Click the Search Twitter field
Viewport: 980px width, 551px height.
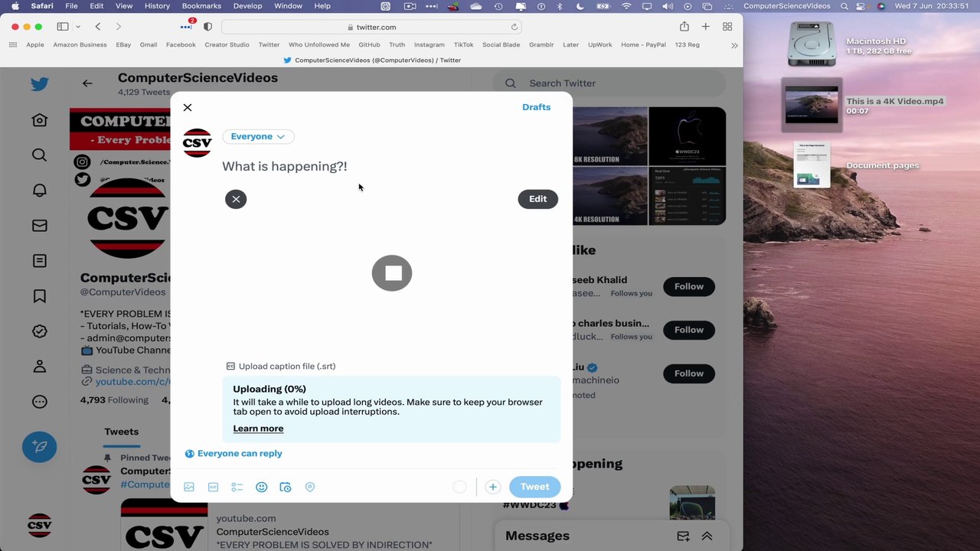click(609, 83)
